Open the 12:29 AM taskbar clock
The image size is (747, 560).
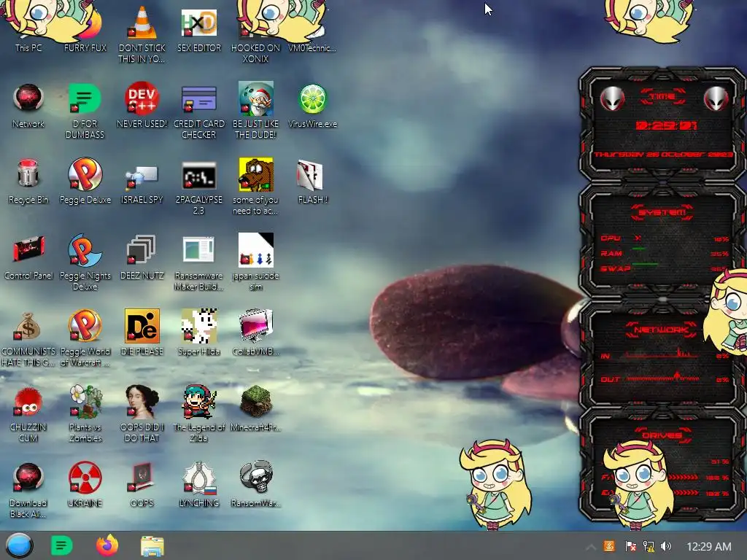pyautogui.click(x=708, y=547)
